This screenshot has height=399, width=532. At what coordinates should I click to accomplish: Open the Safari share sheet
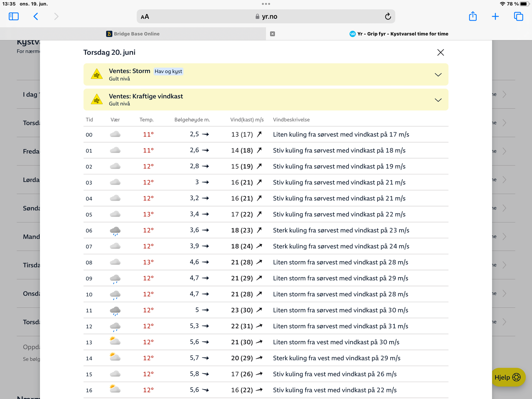pyautogui.click(x=473, y=16)
